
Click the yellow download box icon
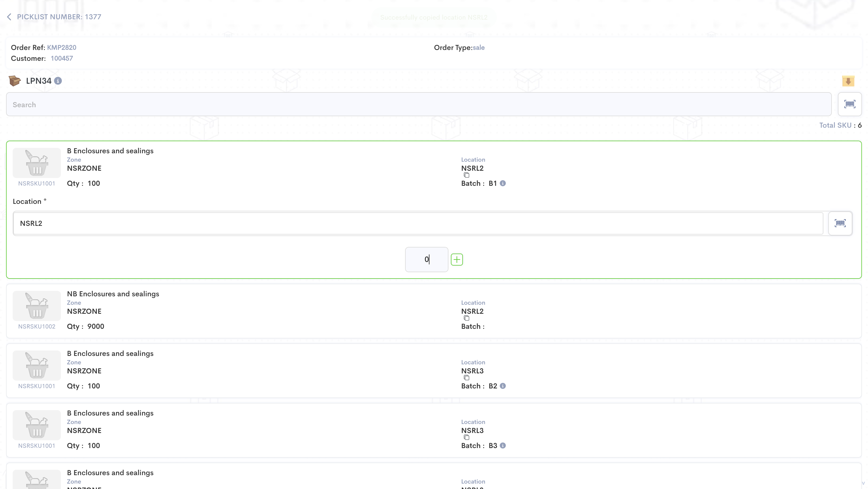coord(848,81)
